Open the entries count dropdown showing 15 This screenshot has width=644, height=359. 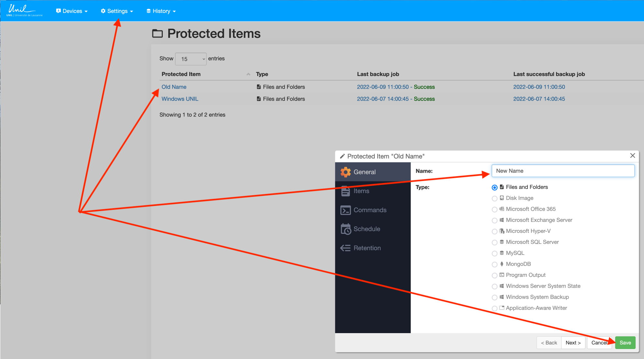coord(191,59)
